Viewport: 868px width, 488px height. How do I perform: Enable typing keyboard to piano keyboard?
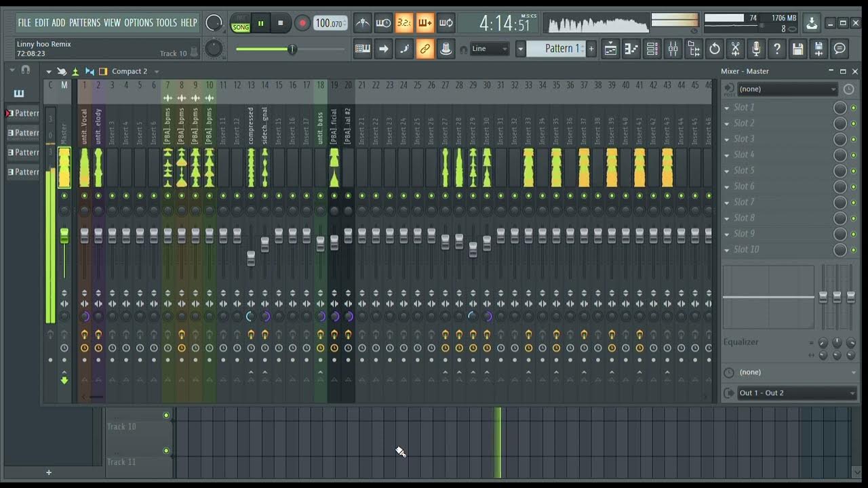tap(362, 50)
